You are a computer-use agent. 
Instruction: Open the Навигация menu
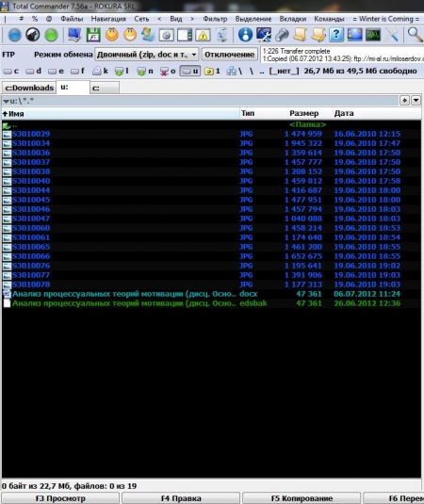coord(108,19)
